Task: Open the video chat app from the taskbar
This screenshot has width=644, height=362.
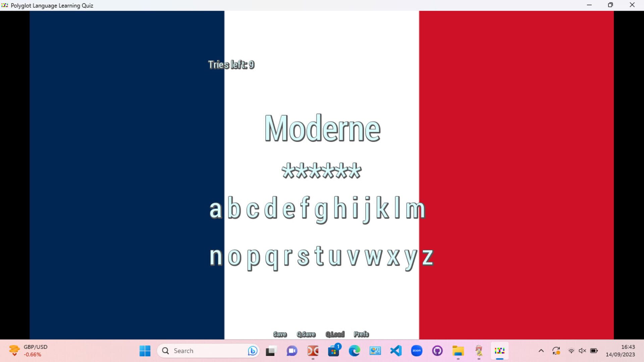Action: (291, 351)
